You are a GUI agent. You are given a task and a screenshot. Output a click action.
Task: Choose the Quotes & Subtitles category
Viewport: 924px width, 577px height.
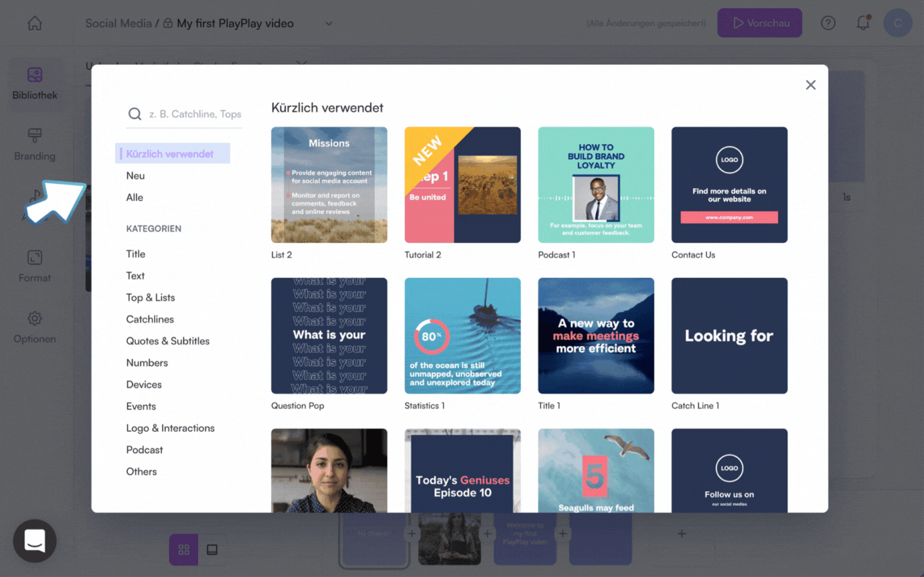[168, 341]
